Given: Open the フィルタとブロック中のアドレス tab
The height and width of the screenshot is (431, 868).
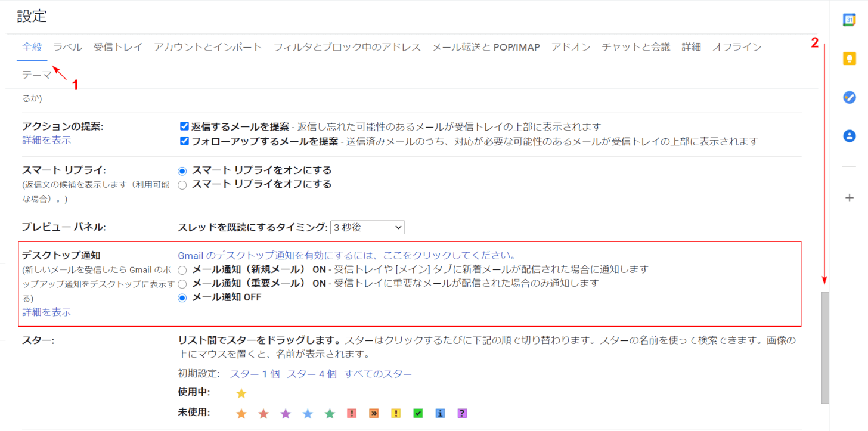Looking at the screenshot, I should pyautogui.click(x=347, y=47).
